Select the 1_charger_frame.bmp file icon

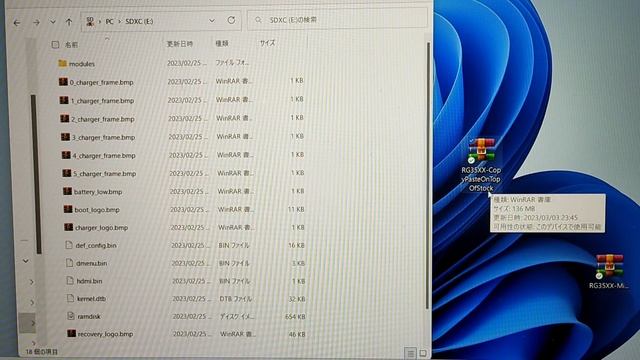point(64,100)
